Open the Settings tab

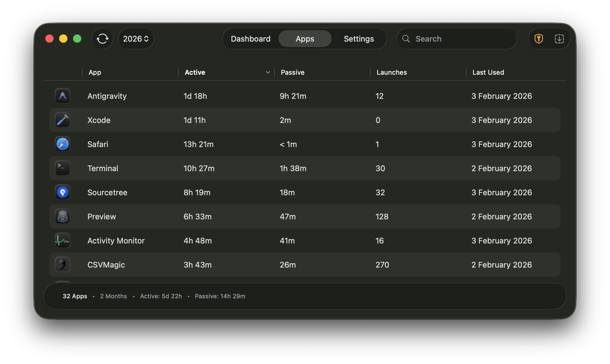point(358,39)
